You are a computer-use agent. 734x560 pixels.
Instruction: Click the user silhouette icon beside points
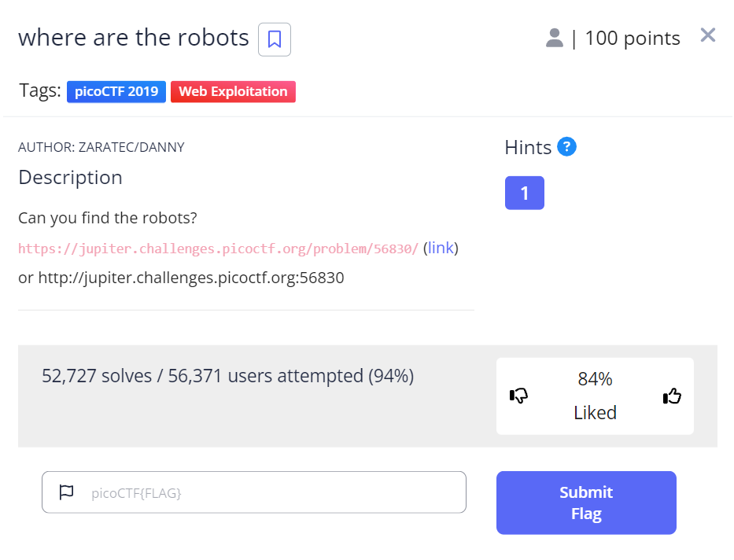555,38
